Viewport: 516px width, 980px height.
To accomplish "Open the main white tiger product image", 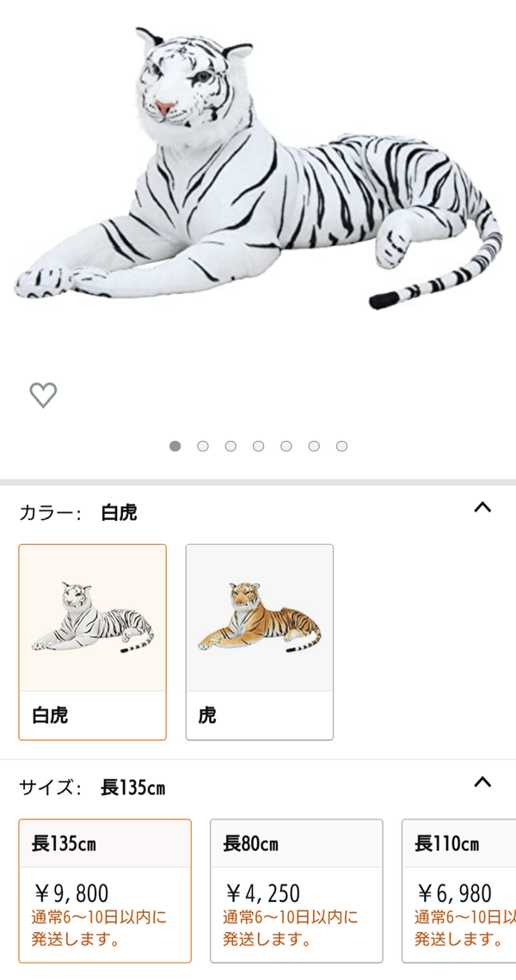I will 258,168.
